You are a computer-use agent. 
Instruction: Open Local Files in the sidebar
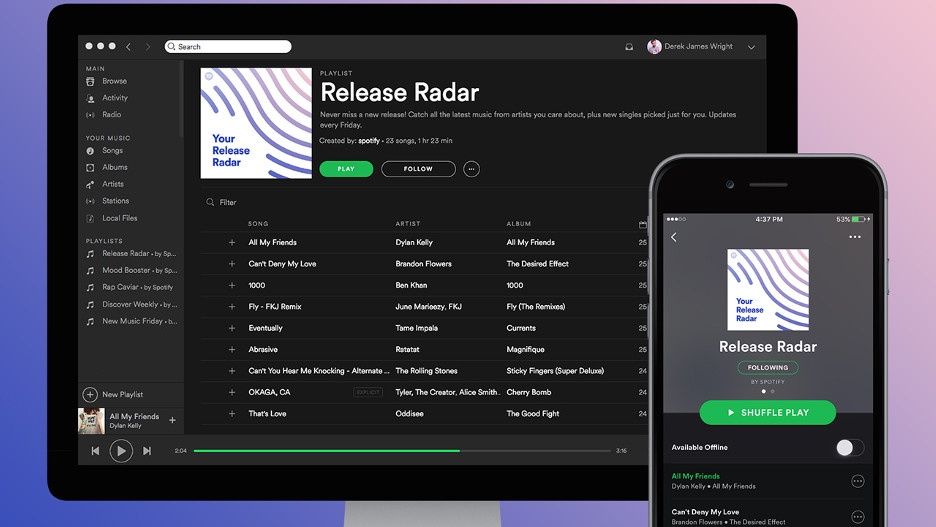(x=119, y=218)
